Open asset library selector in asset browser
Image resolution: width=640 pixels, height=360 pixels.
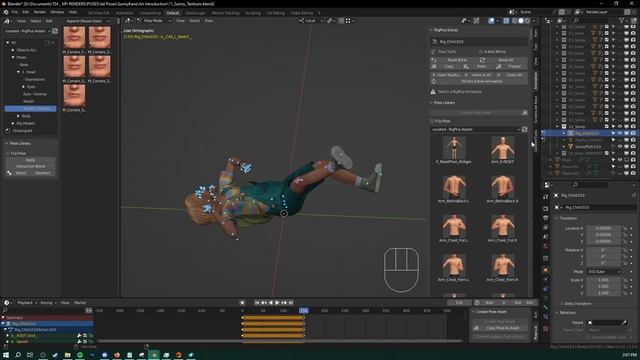pyautogui.click(x=27, y=31)
